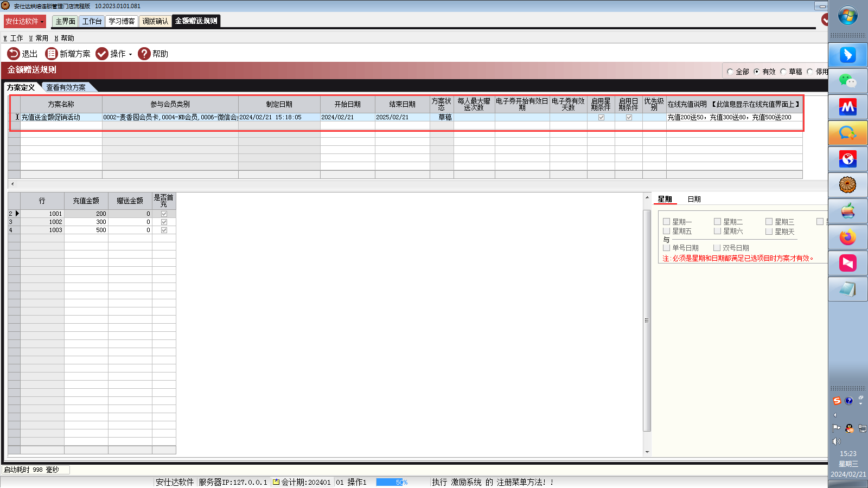The width and height of the screenshot is (868, 488).
Task: Click the volume speaker tray icon
Action: (x=837, y=441)
